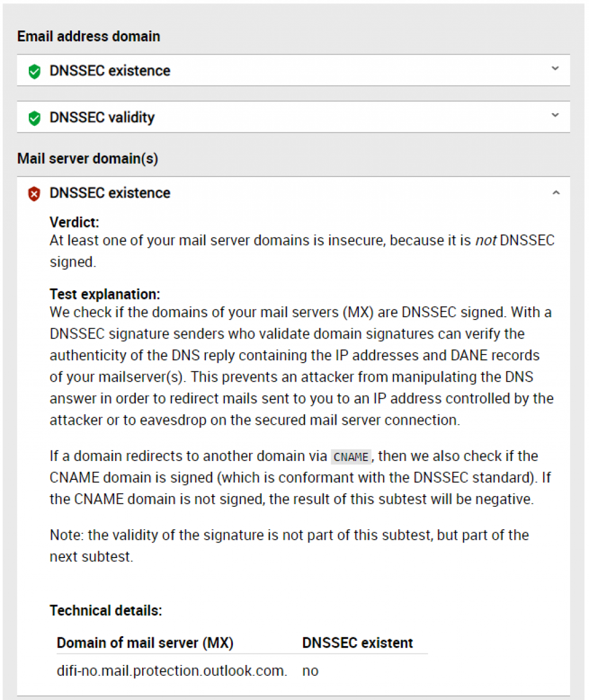Click the green shield beside DNSSEC validity
Image resolution: width=589 pixels, height=700 pixels.
[x=35, y=118]
